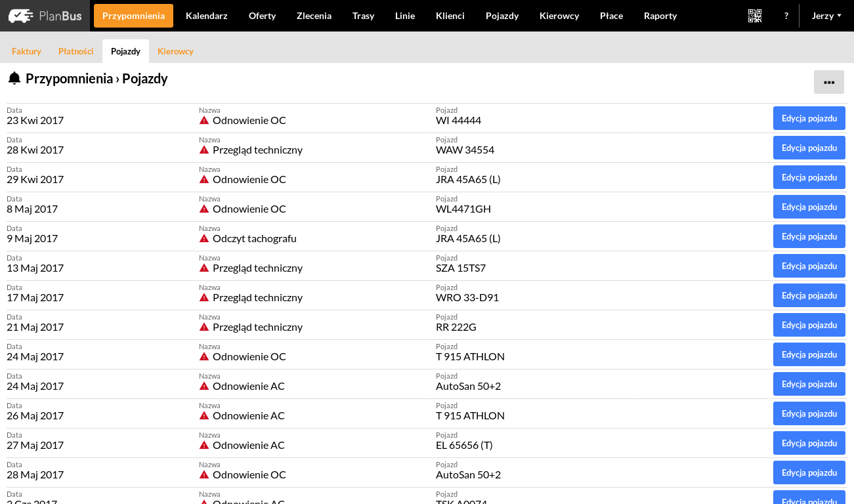
Task: Click the bell icon beside Przypomnienia heading
Action: pyautogui.click(x=14, y=79)
